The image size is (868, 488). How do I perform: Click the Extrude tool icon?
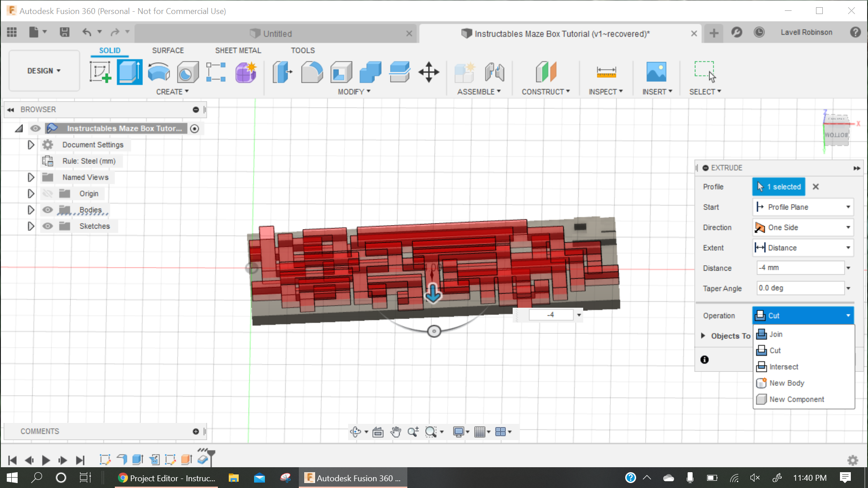click(x=129, y=72)
